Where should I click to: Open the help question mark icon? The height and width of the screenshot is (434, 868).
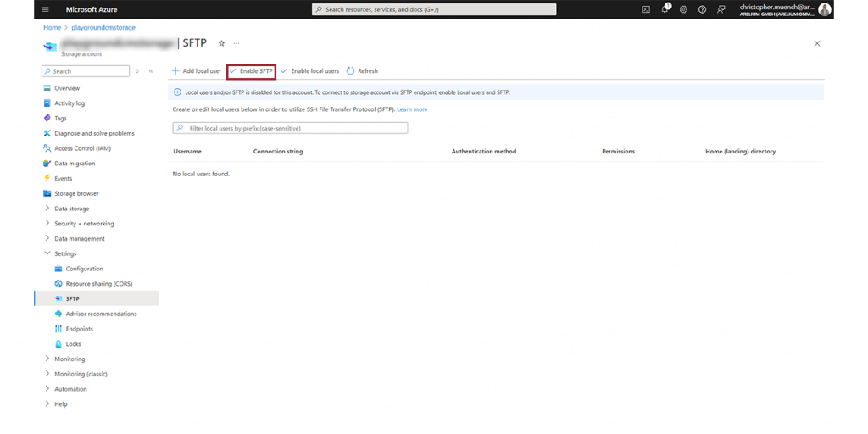coord(702,9)
